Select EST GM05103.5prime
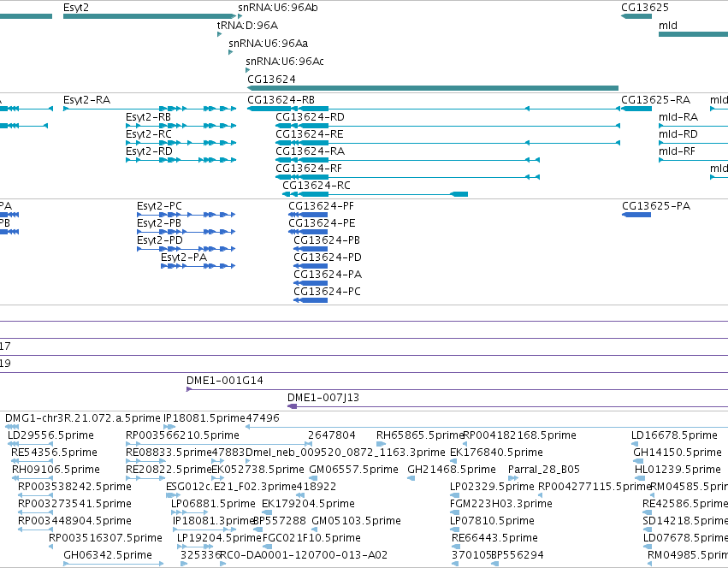The width and height of the screenshot is (728, 568). pos(356,521)
